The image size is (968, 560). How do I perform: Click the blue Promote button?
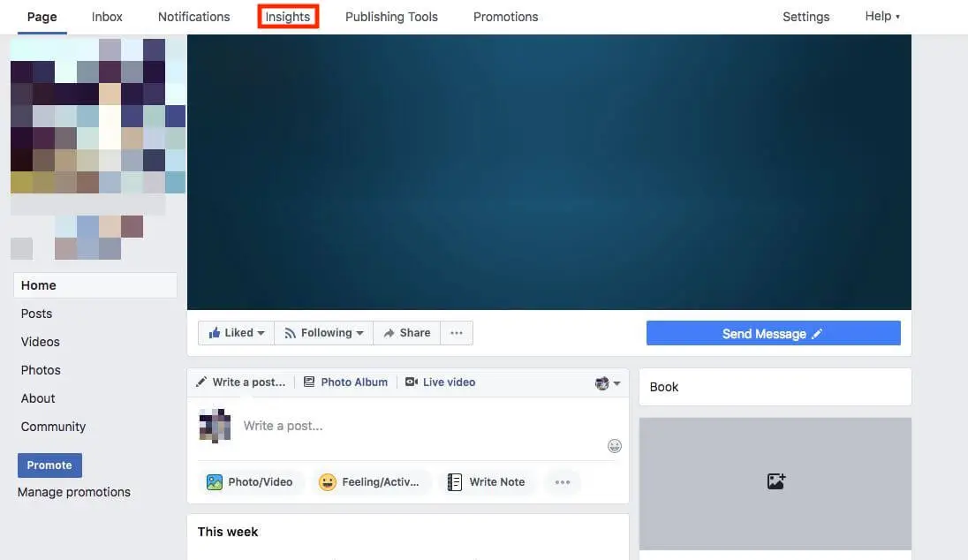(x=49, y=465)
